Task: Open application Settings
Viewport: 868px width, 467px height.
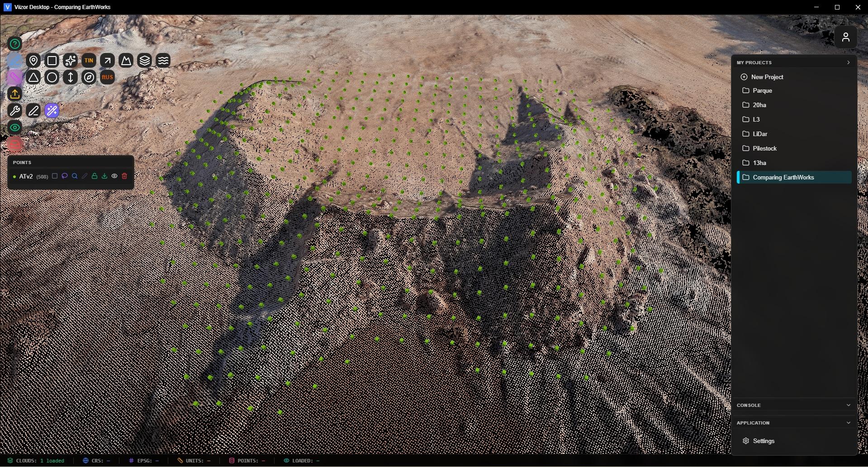Action: click(763, 441)
